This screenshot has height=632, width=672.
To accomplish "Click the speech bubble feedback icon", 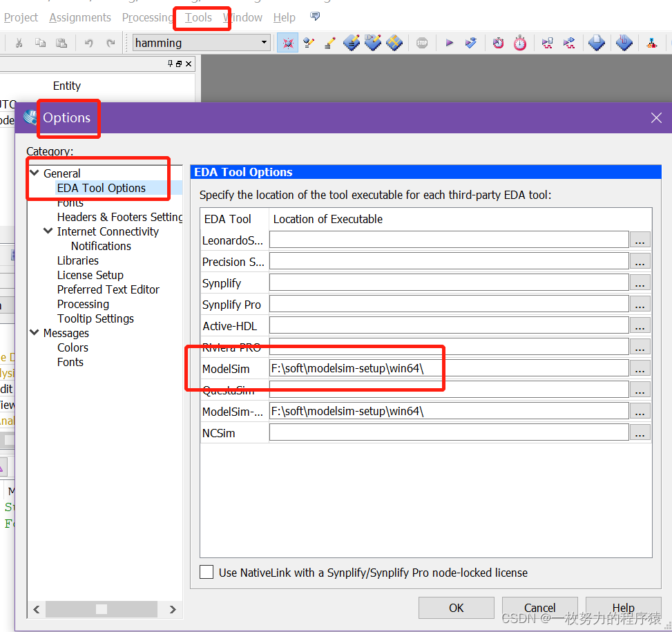I will coord(315,17).
